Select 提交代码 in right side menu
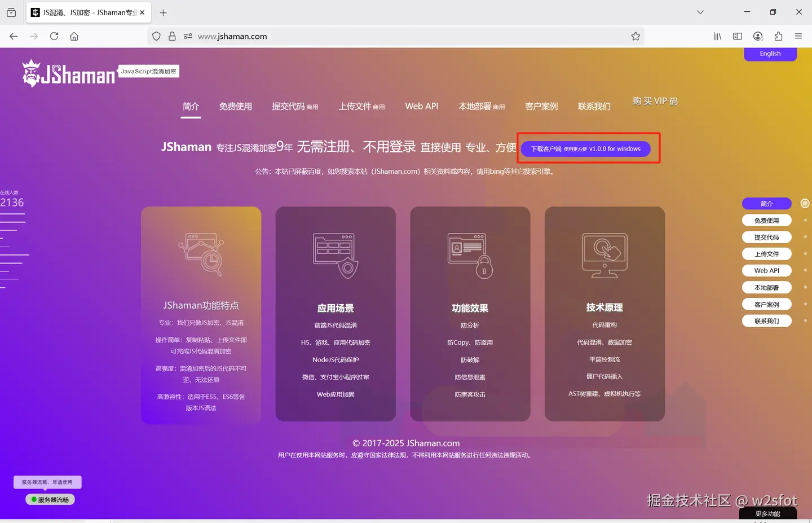Viewport: 812px width, 523px height. [767, 237]
